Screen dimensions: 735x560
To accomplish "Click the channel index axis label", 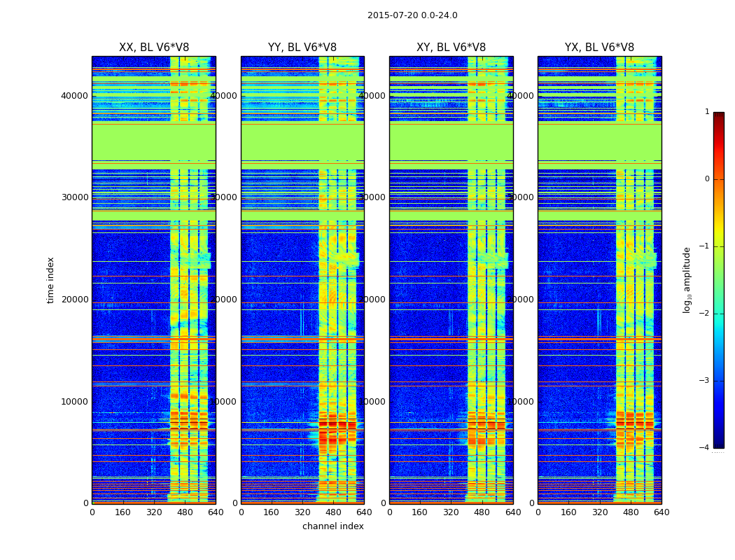I will click(x=332, y=526).
